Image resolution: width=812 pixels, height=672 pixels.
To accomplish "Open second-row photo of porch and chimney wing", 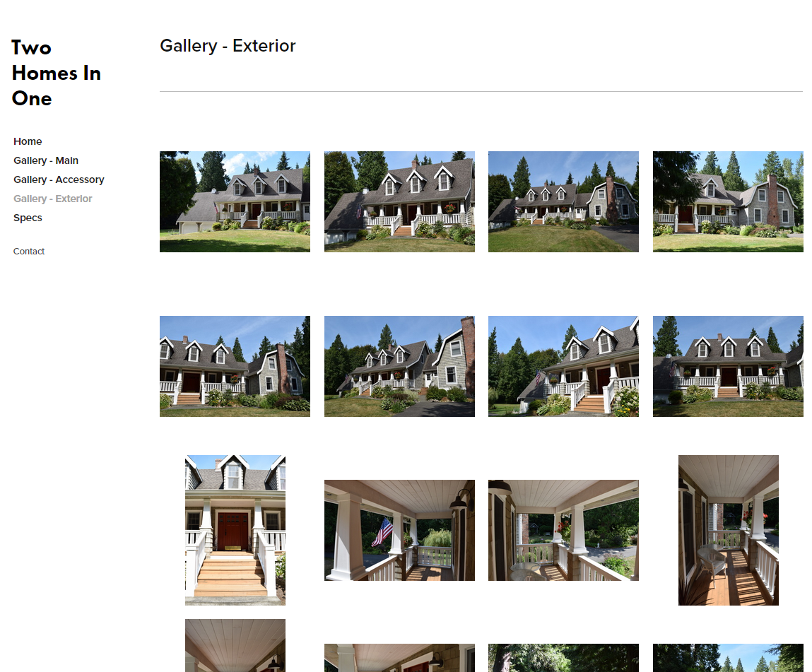I will tap(235, 367).
